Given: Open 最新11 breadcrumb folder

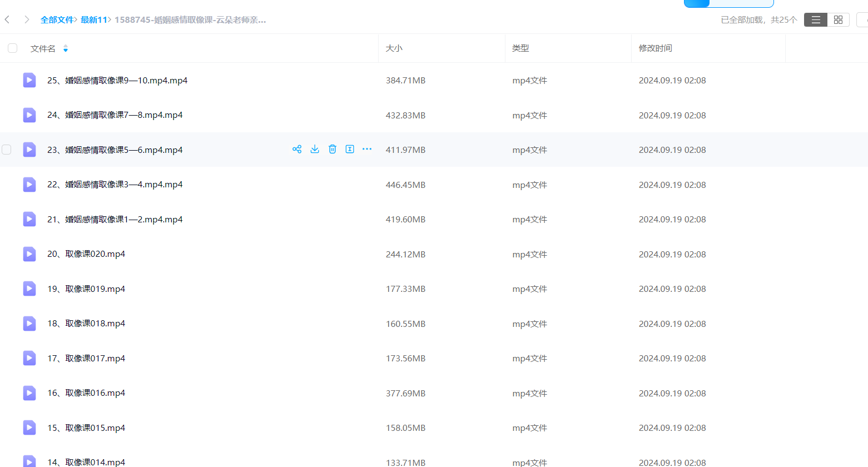Looking at the screenshot, I should tap(93, 20).
